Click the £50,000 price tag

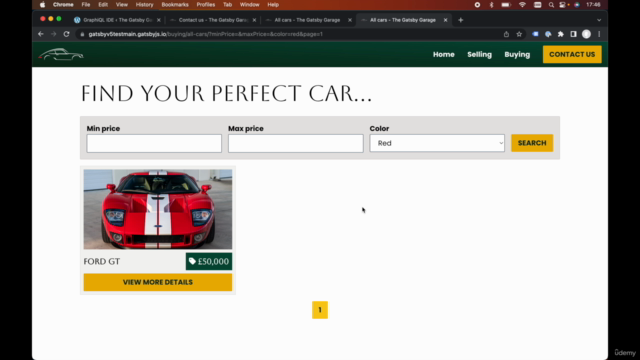(209, 262)
